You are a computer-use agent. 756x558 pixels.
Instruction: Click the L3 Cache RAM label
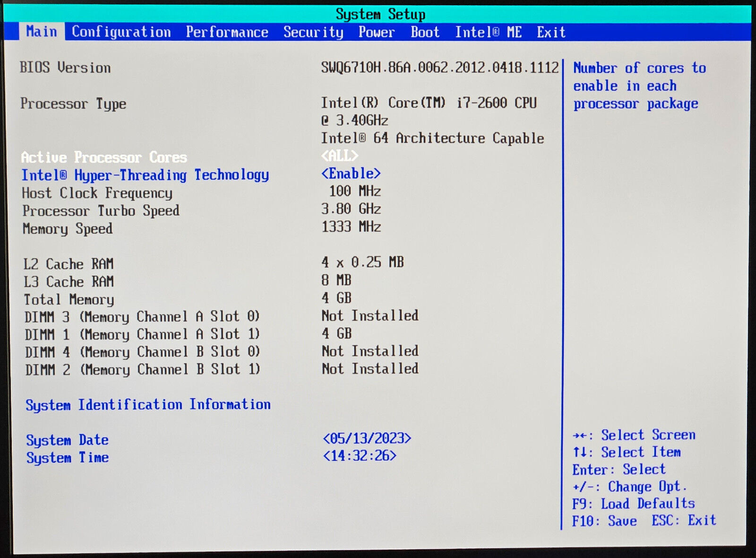click(x=69, y=282)
